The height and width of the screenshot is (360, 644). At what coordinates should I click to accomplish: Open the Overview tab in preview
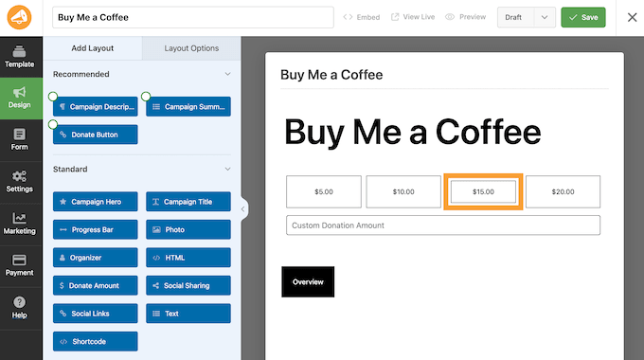coord(308,282)
